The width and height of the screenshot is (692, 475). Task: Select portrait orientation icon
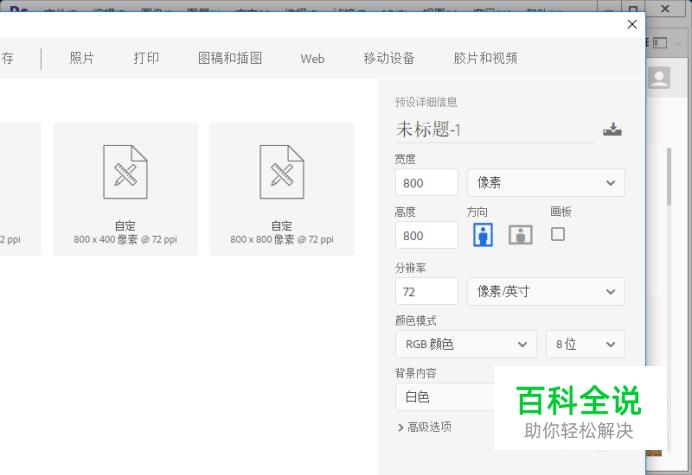[483, 234]
